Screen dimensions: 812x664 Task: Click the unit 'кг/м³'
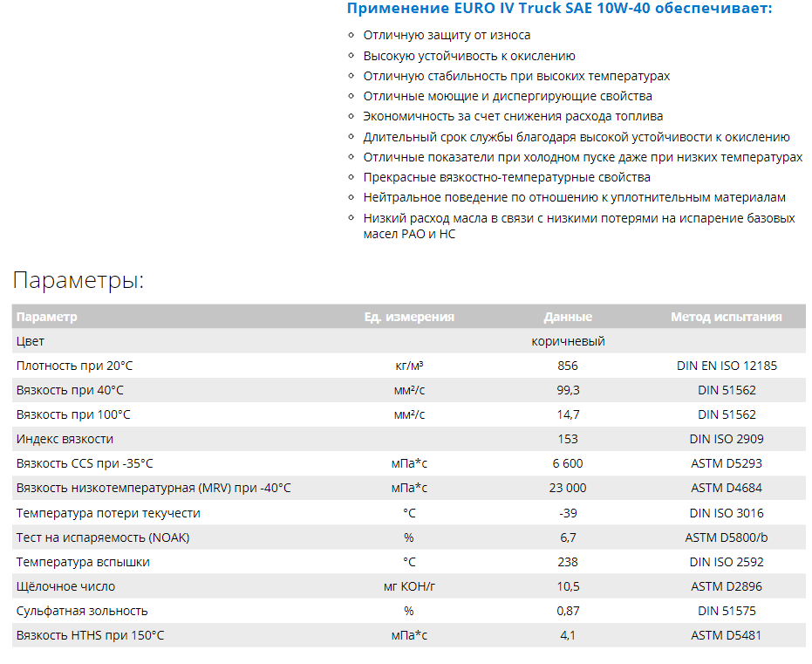(409, 366)
